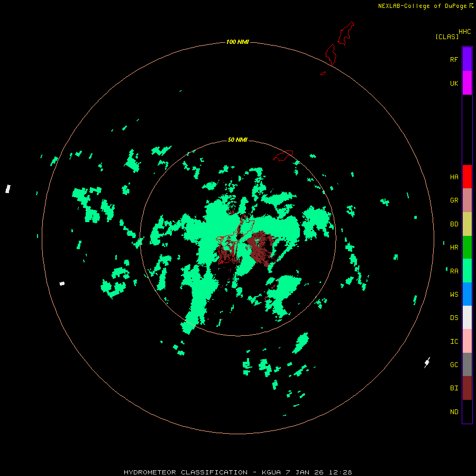The width and height of the screenshot is (476, 476).
Task: Click the ND black legend swatch
Action: point(467,411)
